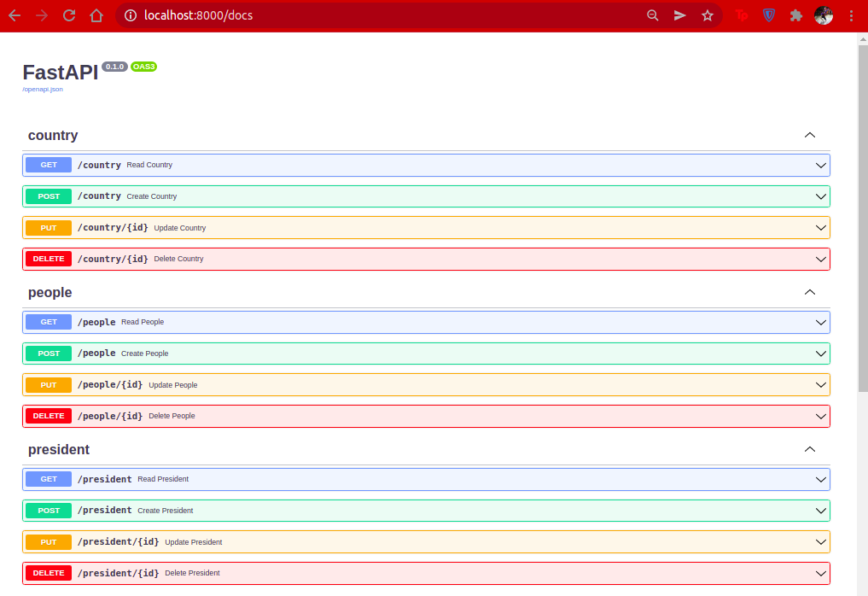
Task: Click the address bar showing localhost:8000/docs
Action: [387, 15]
